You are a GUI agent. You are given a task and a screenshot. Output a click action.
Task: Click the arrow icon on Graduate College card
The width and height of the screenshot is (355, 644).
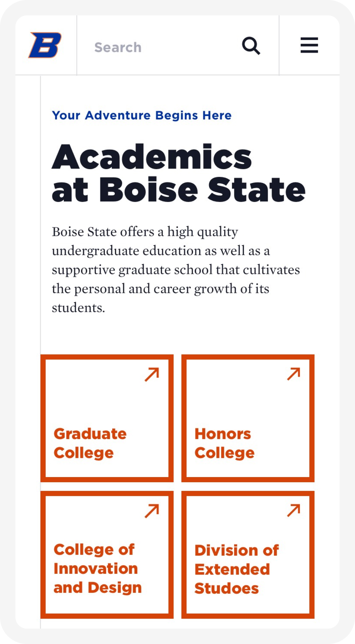click(x=152, y=374)
